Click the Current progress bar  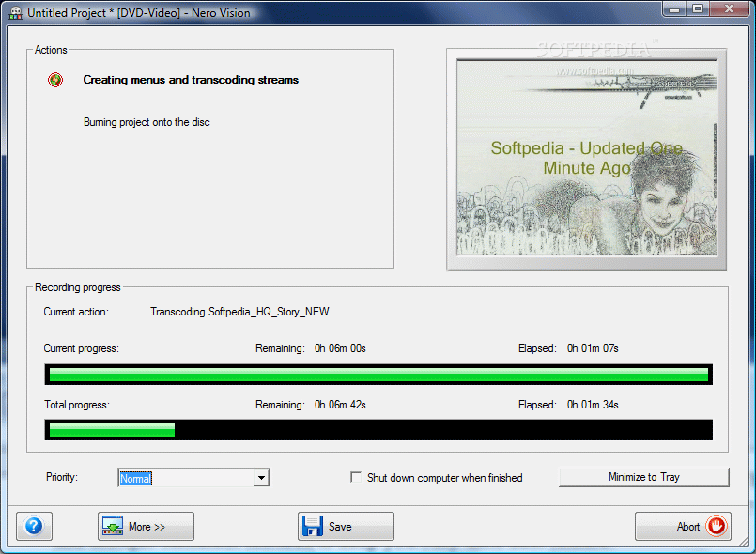378,375
